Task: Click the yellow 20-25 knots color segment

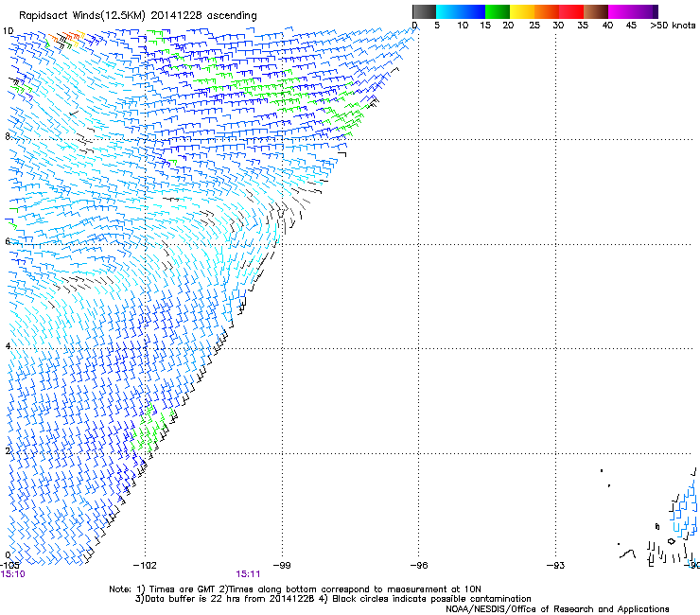Action: (x=522, y=11)
